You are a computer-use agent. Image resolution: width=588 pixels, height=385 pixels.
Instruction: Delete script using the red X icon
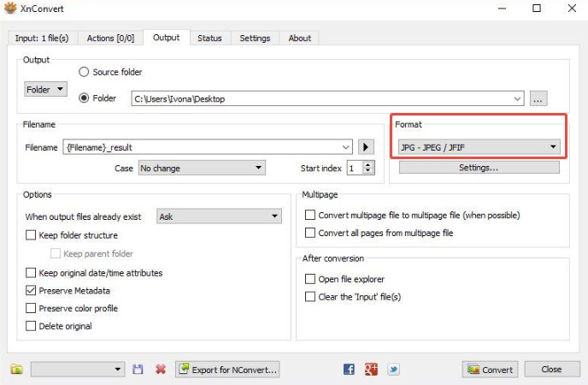[x=161, y=370]
